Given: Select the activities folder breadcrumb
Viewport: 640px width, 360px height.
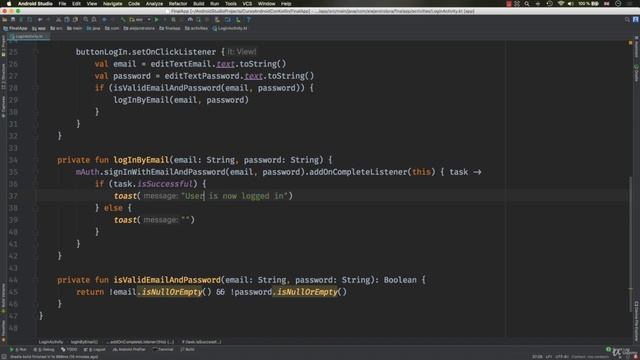Looking at the screenshot, I should tap(196, 29).
